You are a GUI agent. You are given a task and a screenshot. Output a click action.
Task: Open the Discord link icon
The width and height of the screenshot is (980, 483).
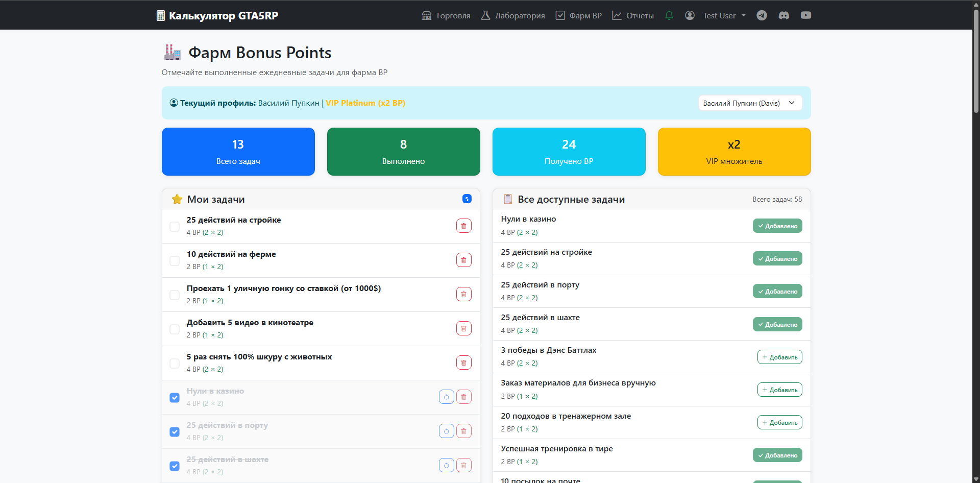coord(783,15)
